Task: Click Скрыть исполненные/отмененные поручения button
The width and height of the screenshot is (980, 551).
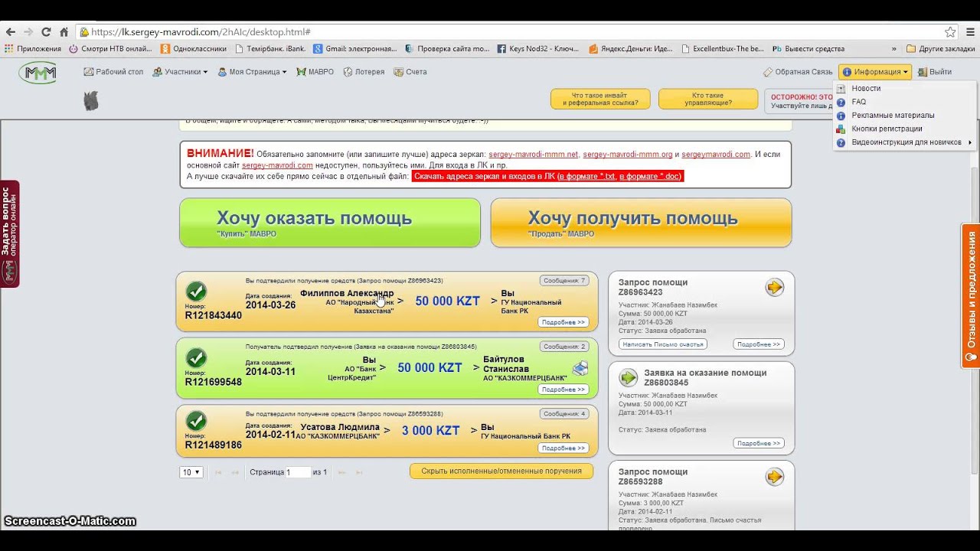Action: click(x=501, y=471)
